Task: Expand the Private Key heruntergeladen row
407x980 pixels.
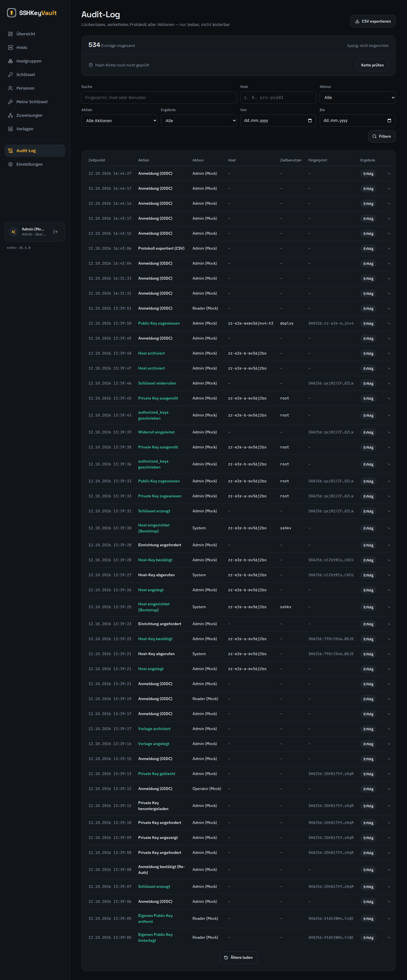Action: 389,806
